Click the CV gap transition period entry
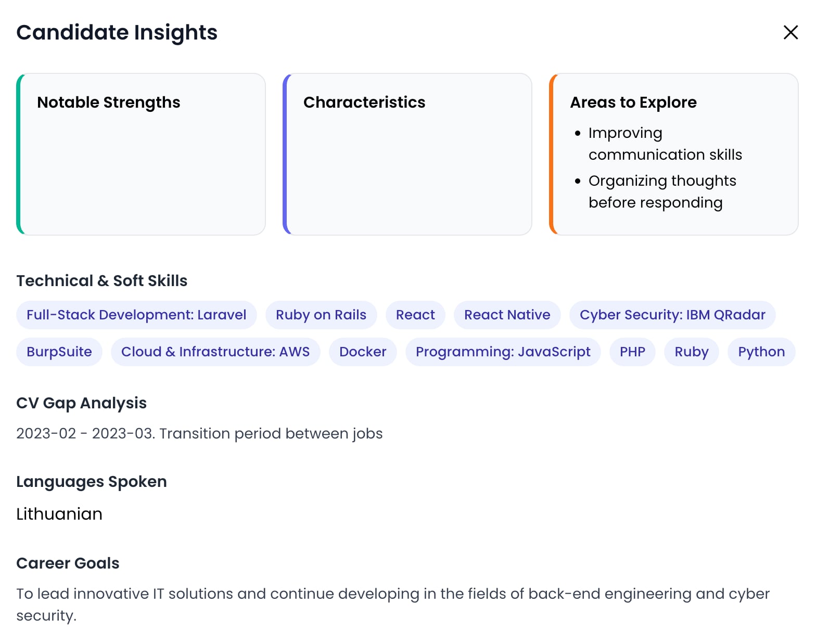Viewport: 816px width, 644px height. click(x=199, y=433)
